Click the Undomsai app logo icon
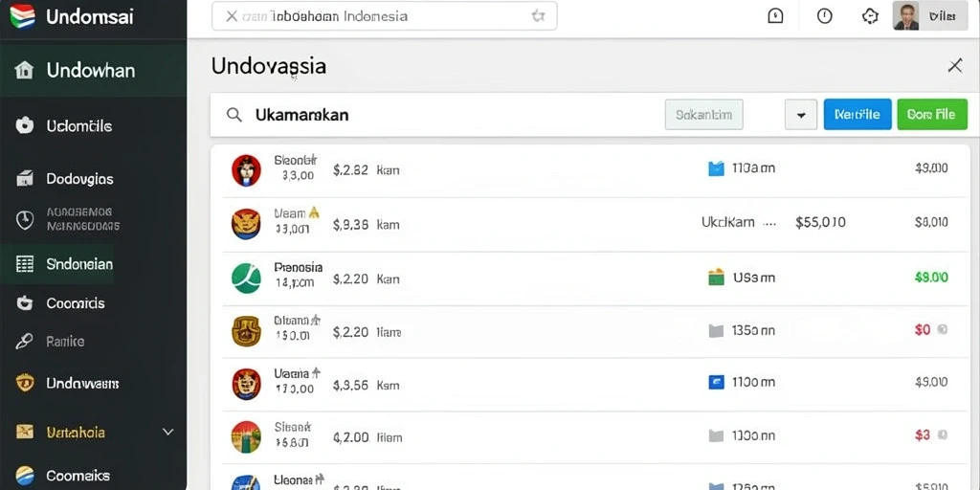 pos(23,16)
